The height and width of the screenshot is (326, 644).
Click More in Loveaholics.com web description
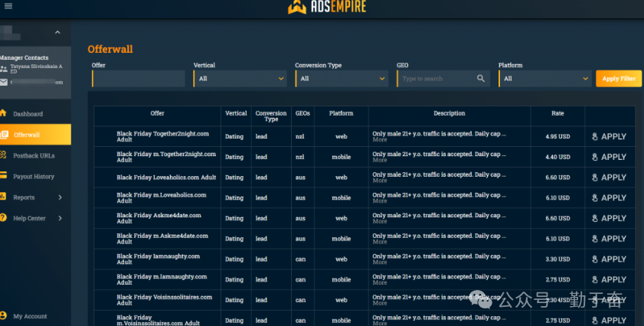click(380, 181)
